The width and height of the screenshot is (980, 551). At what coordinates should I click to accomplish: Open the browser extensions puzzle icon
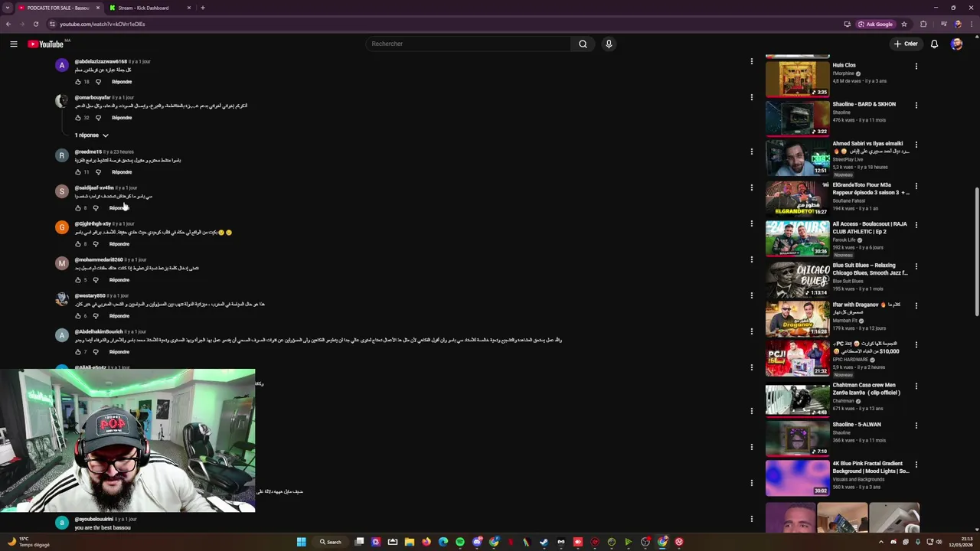[923, 24]
